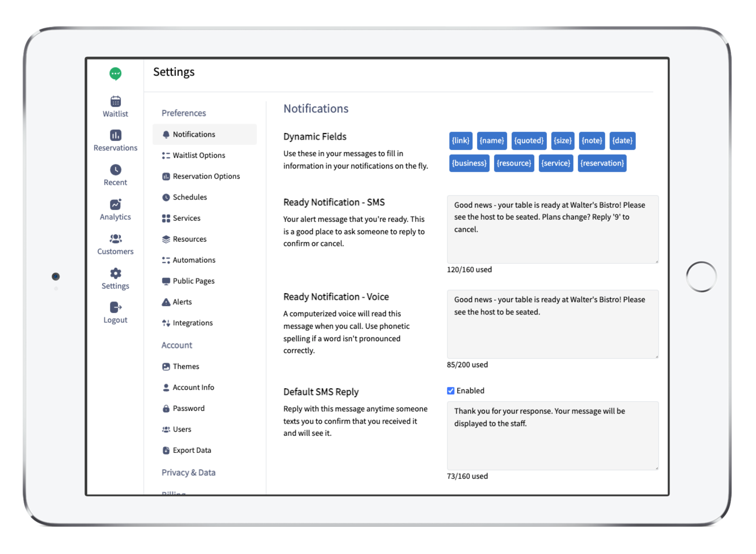Screen dimensions: 756x554
Task: Uncheck the Enabled checkbox for SMS reply
Action: pos(450,391)
